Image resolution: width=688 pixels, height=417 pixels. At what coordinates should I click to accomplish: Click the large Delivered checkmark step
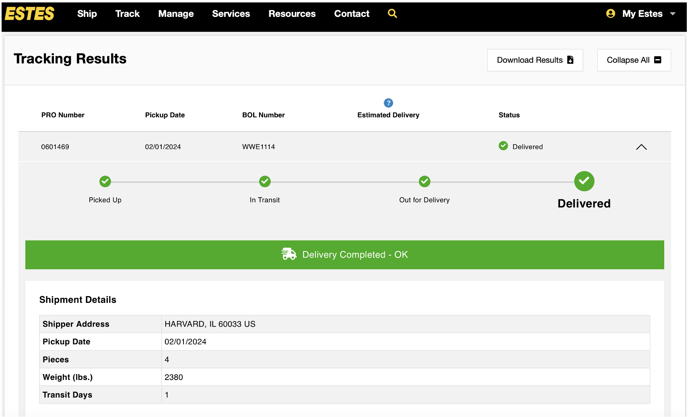click(x=584, y=181)
